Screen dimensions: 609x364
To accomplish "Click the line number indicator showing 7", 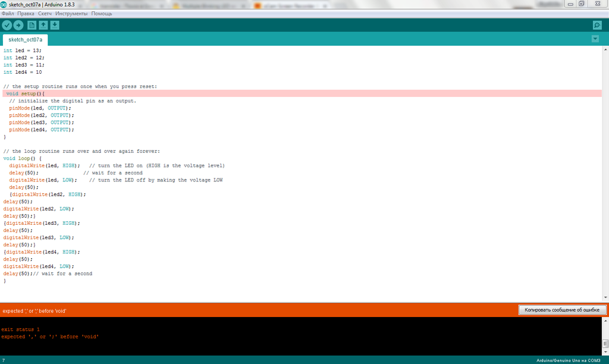I will 5,360.
